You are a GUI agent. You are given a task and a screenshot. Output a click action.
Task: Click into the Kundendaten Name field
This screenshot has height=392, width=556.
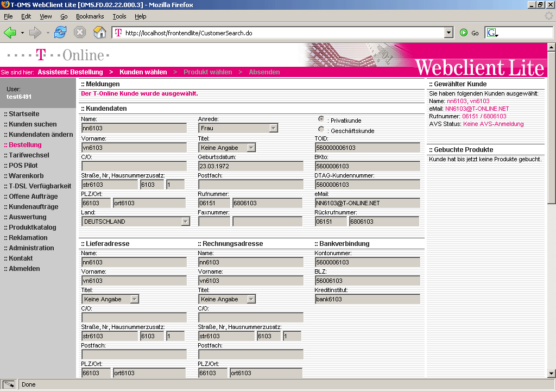coord(134,129)
